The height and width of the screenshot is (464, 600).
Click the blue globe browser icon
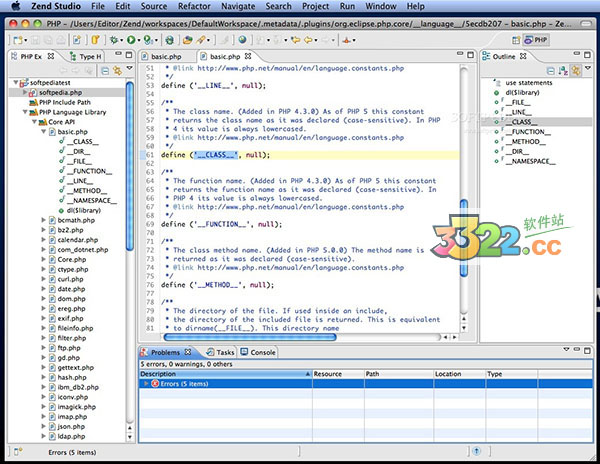point(242,40)
